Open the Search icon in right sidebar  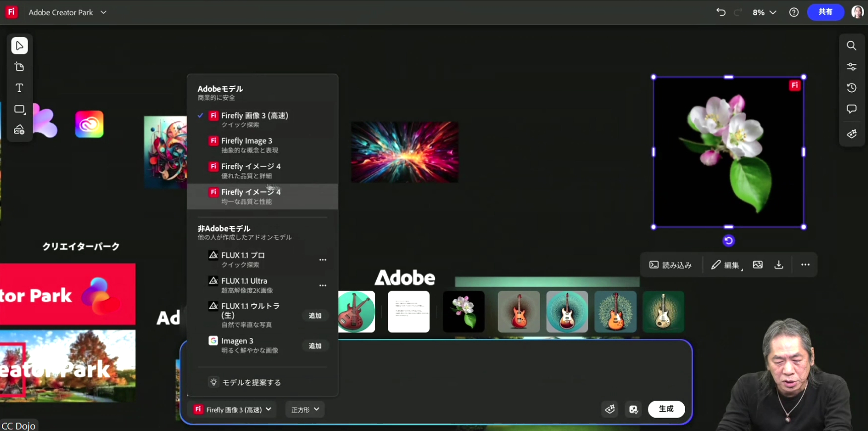(x=852, y=46)
